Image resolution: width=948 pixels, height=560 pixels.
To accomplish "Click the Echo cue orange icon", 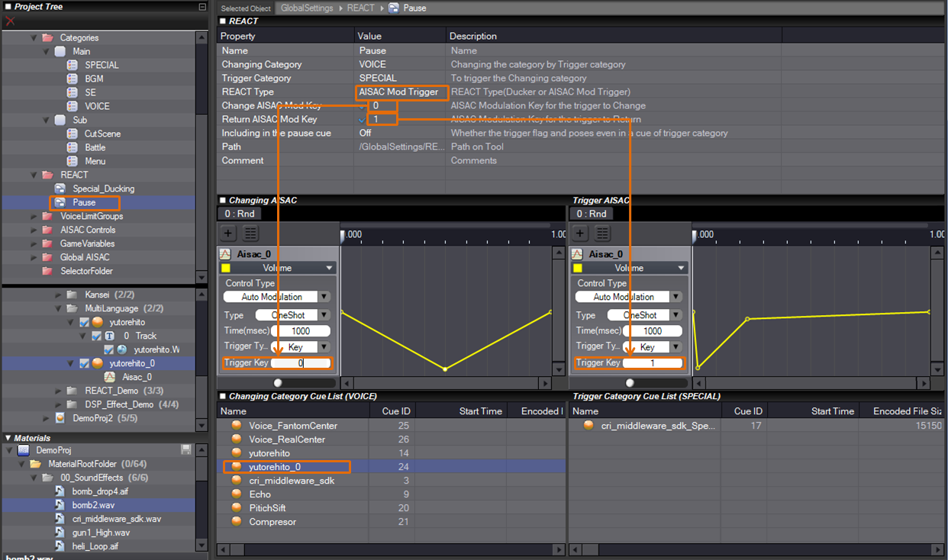I will click(x=237, y=494).
